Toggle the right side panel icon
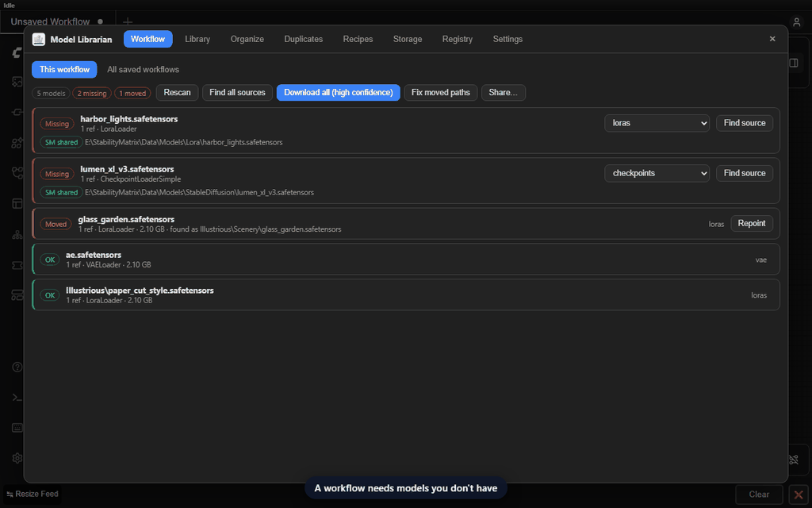Image resolution: width=812 pixels, height=508 pixels. tap(793, 63)
